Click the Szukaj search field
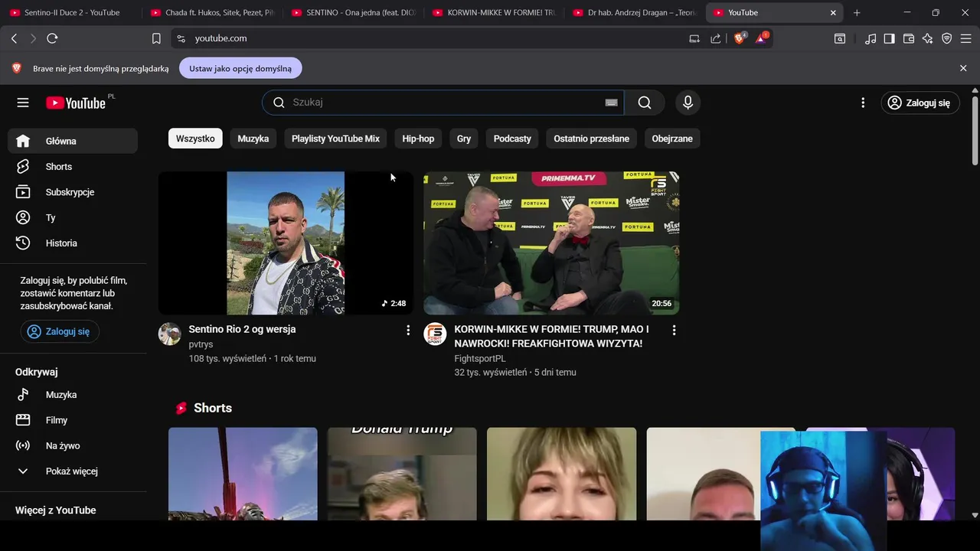The image size is (980, 551). 444,103
